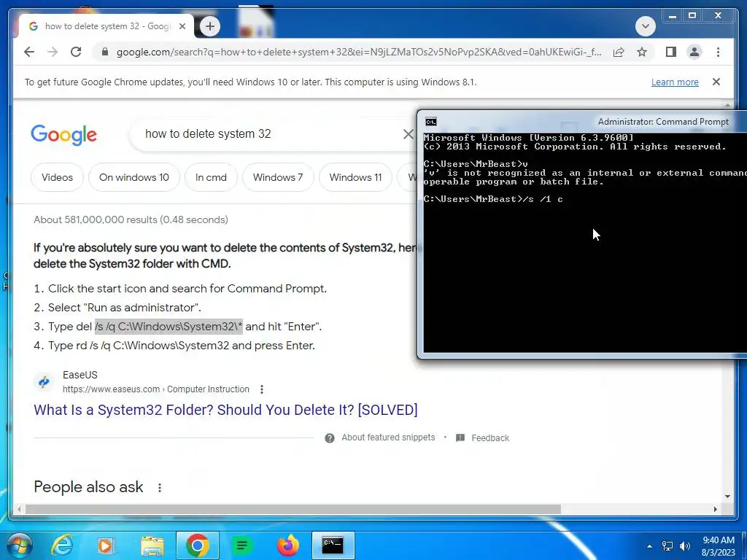Share this page from address bar

(619, 52)
